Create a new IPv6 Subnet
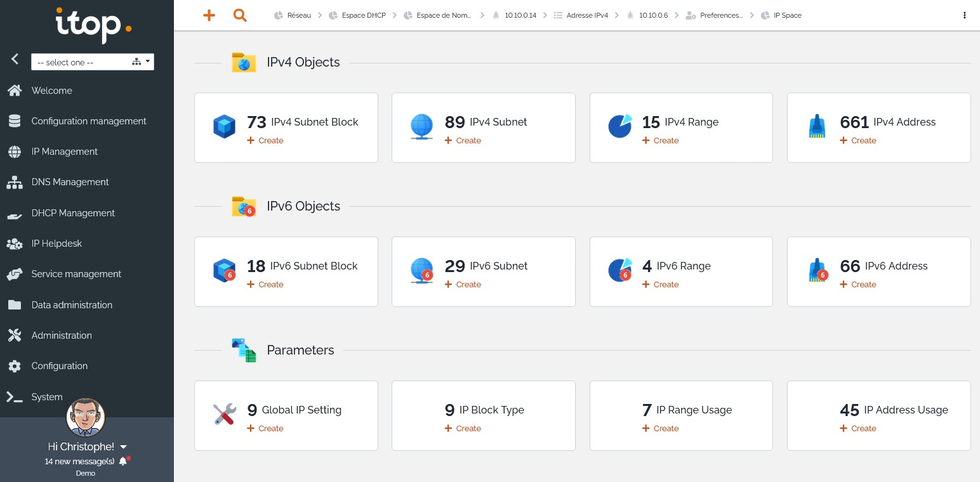 (x=463, y=285)
